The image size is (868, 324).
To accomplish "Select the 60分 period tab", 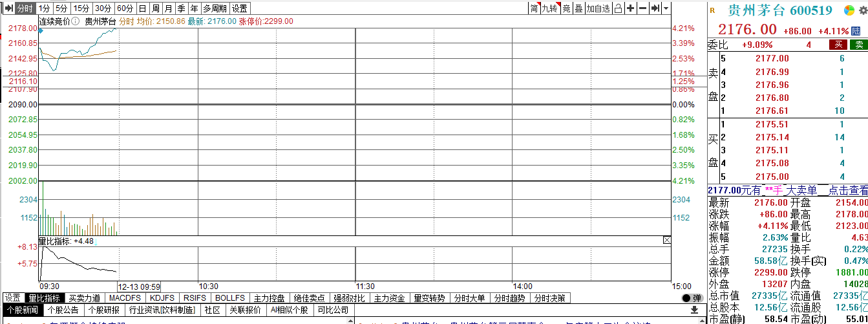I will coord(126,8).
